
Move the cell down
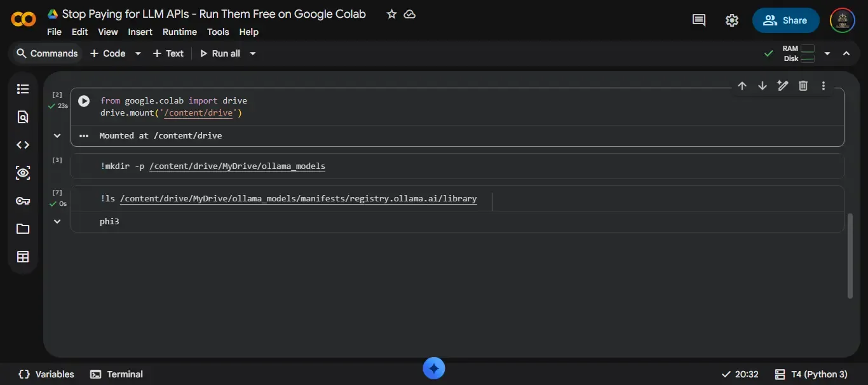tap(763, 86)
